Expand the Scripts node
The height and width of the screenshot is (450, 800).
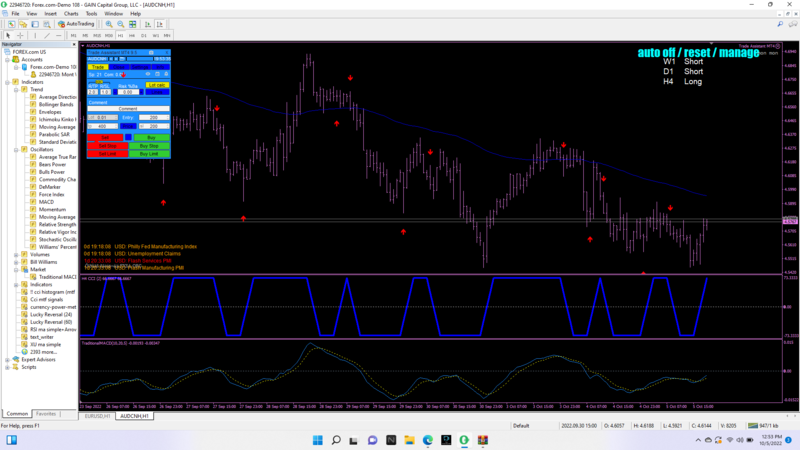pyautogui.click(x=7, y=367)
